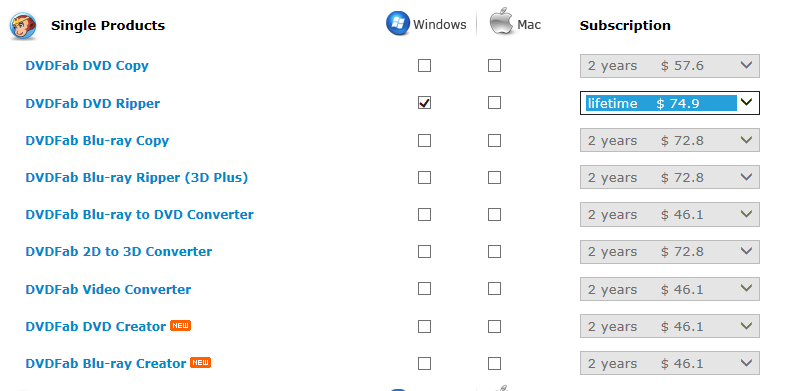Tick Mac checkbox for DVDFab Video Converter
Screen dimensions: 803x391
(494, 289)
